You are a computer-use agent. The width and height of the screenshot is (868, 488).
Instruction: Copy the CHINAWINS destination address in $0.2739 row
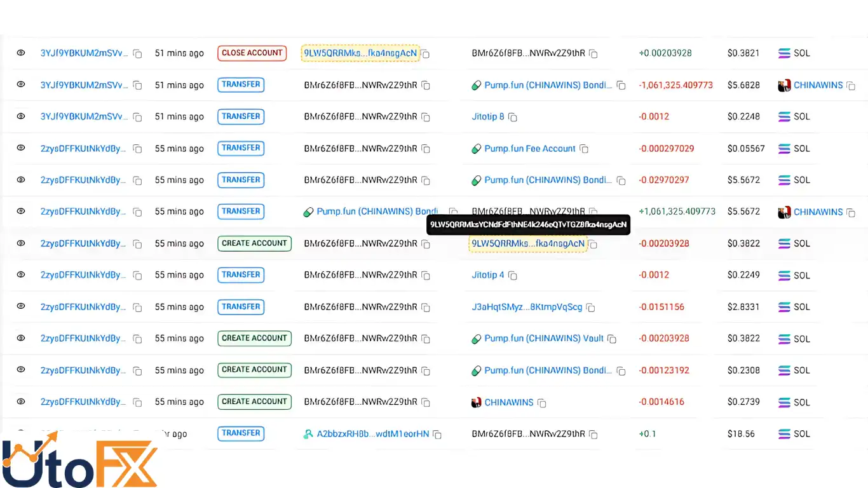point(542,403)
